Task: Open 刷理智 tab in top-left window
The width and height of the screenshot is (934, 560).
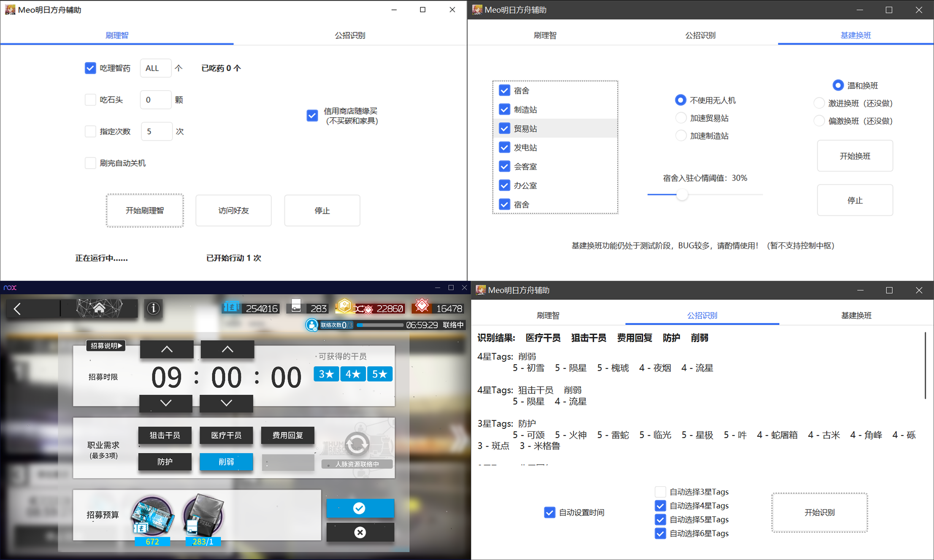Action: pyautogui.click(x=117, y=35)
